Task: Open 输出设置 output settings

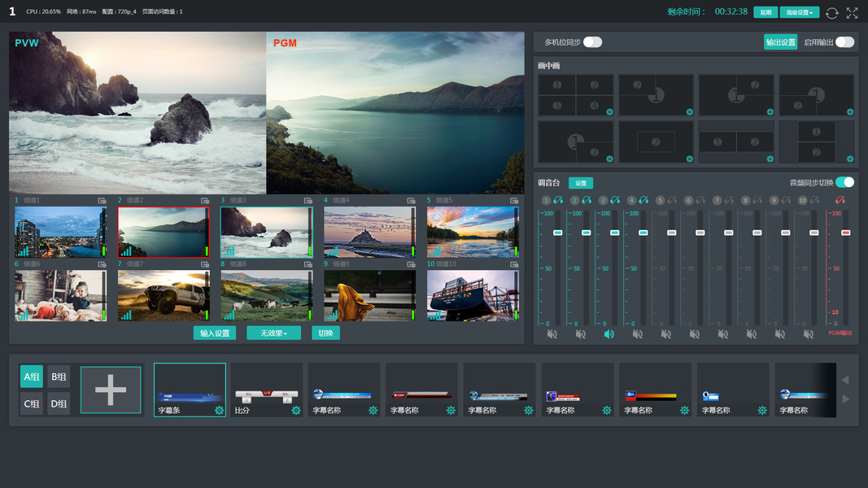Action: [x=780, y=42]
